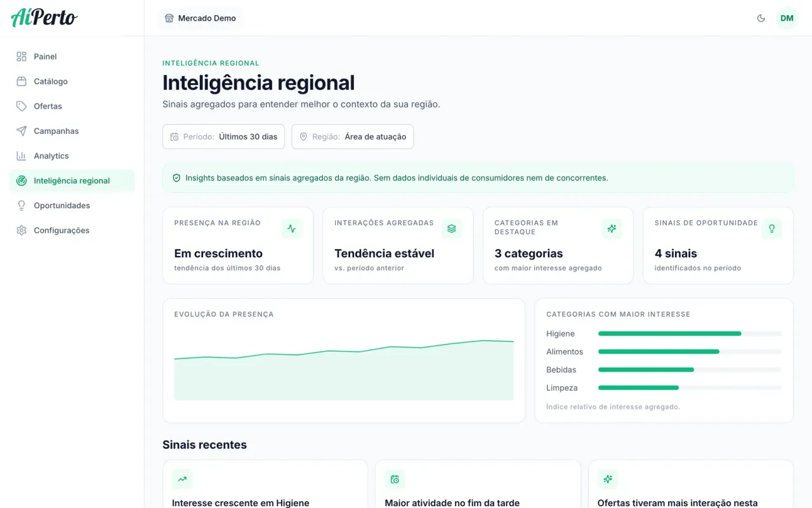Click the 'Índice relativo de interesse agregado.' note
Image resolution: width=812 pixels, height=508 pixels.
point(613,406)
